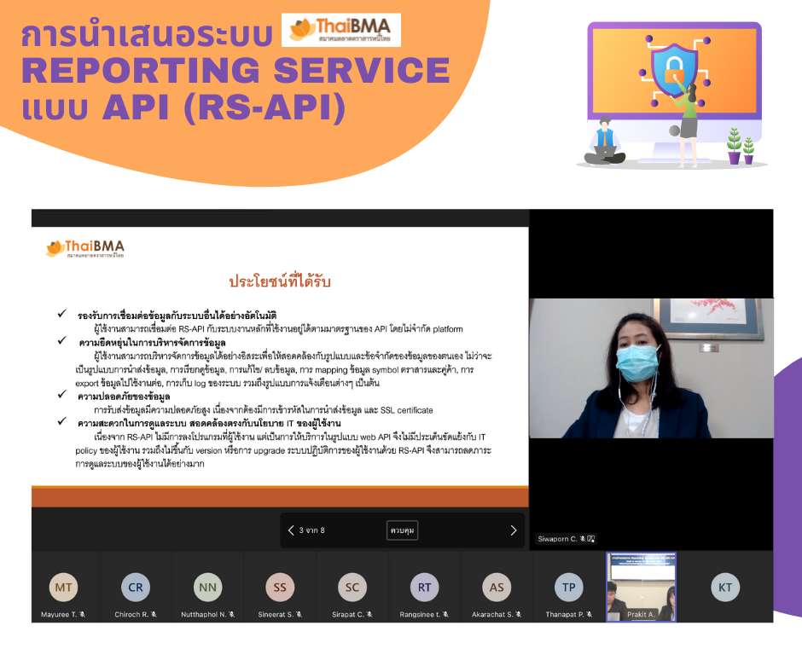Click the pin icon beside Siwaporn C.
Viewport: 802px width, 672px height.
click(x=590, y=539)
